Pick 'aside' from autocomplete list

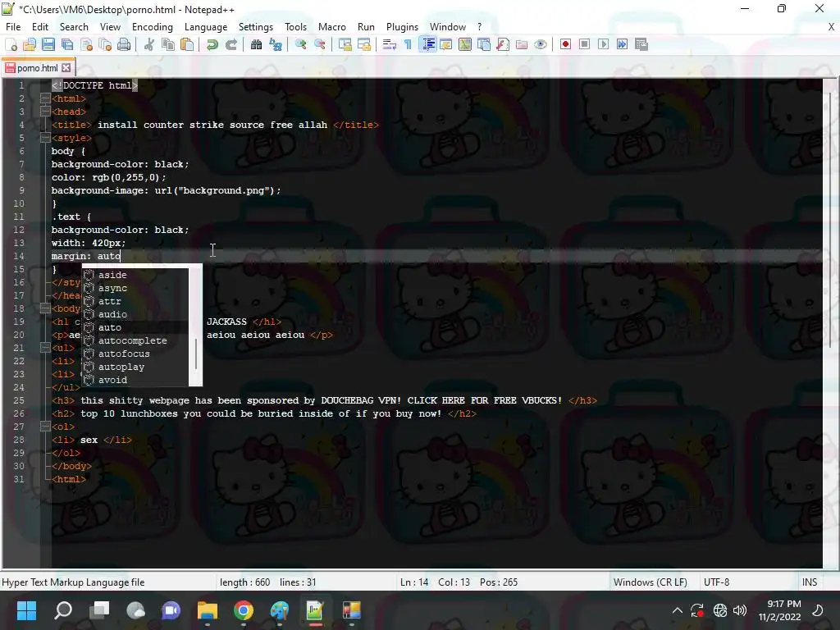(135, 275)
